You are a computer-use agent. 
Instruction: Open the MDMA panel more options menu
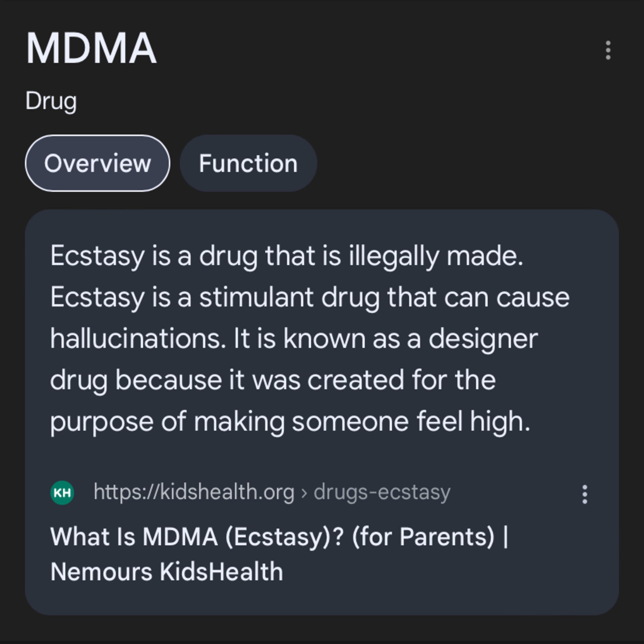click(x=608, y=50)
